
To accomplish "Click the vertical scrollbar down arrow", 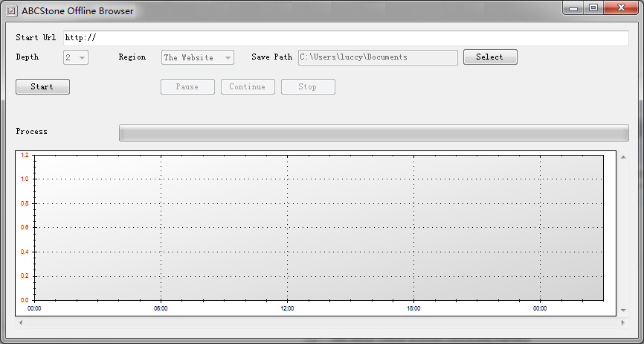I will [623, 310].
